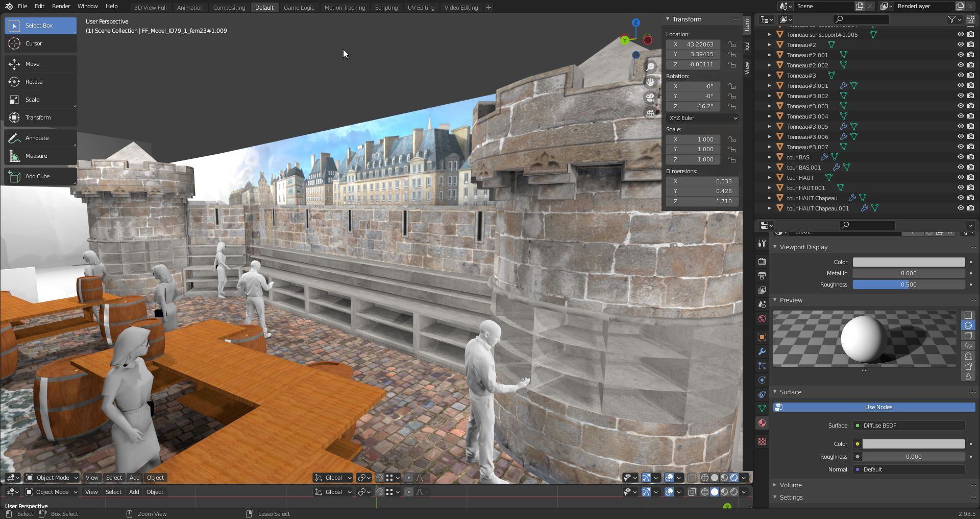Disable render camera for tour HAUT
The image size is (980, 519).
point(970,178)
